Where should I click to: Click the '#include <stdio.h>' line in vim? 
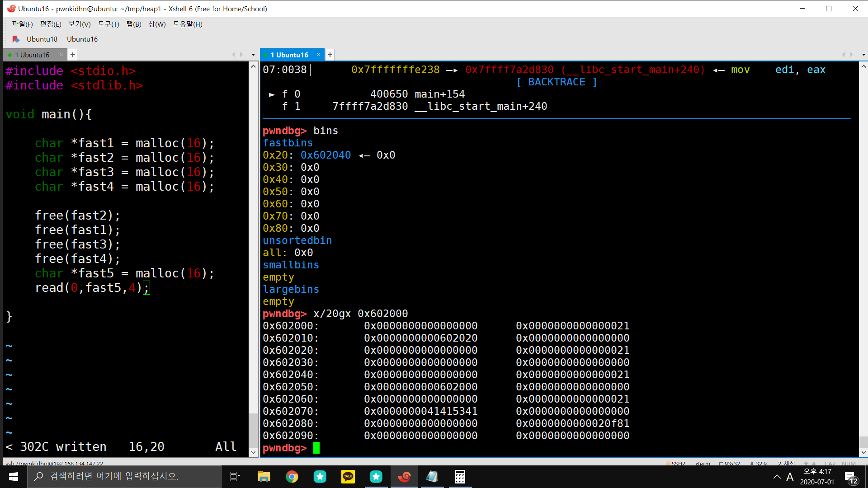(x=71, y=70)
